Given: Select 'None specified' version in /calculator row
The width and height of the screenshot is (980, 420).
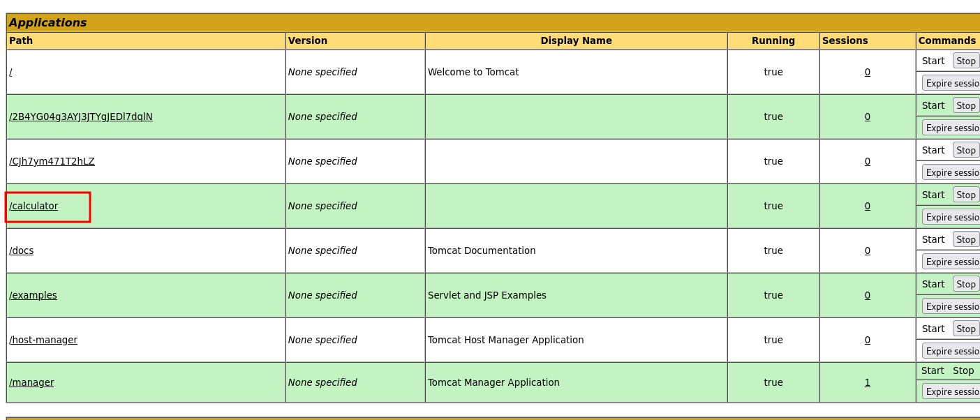Looking at the screenshot, I should coord(322,206).
